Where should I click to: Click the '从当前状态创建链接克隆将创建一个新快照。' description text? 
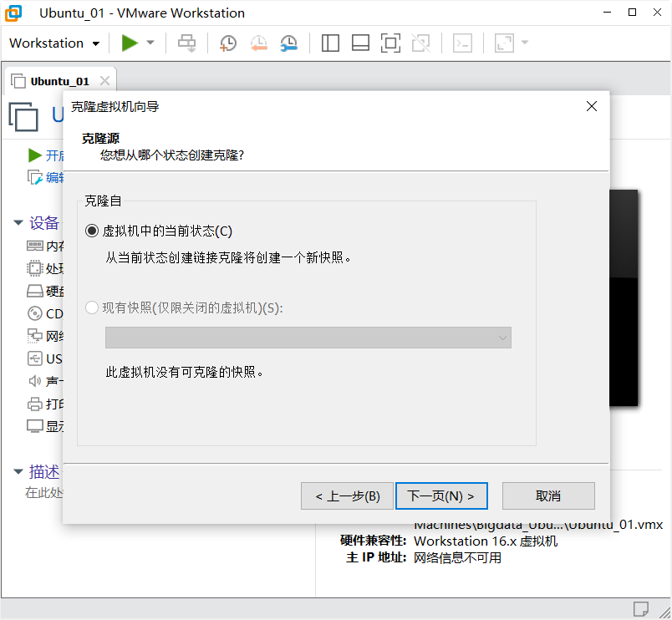(228, 257)
